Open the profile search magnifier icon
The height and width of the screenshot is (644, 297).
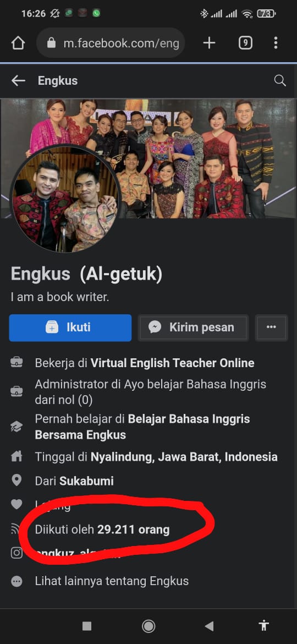pyautogui.click(x=280, y=80)
